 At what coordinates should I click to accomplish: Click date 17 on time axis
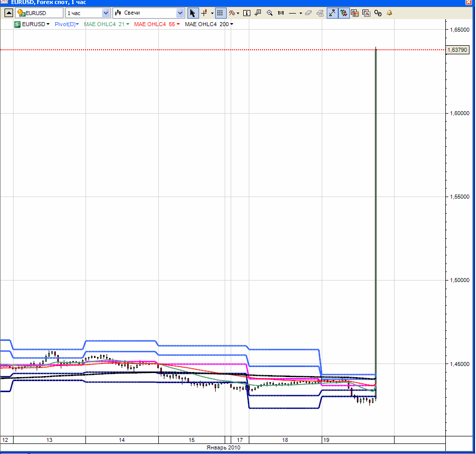pos(240,440)
